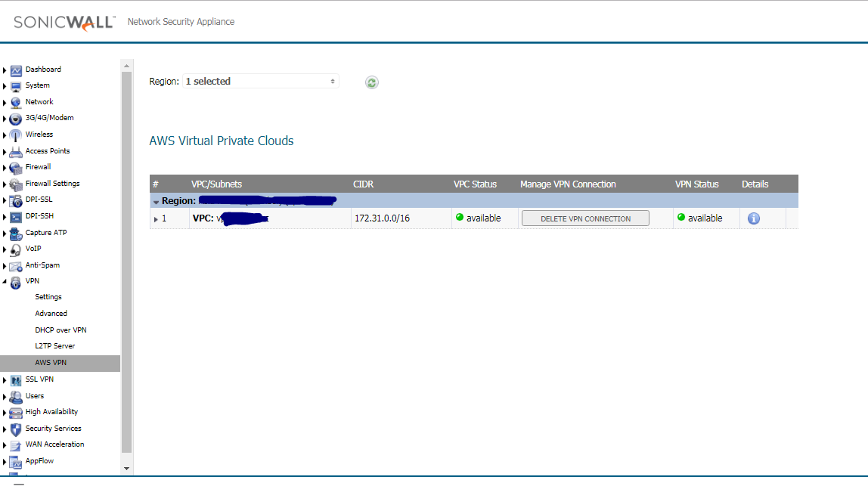Open L2TP Server page
The width and height of the screenshot is (868, 486).
tap(54, 346)
